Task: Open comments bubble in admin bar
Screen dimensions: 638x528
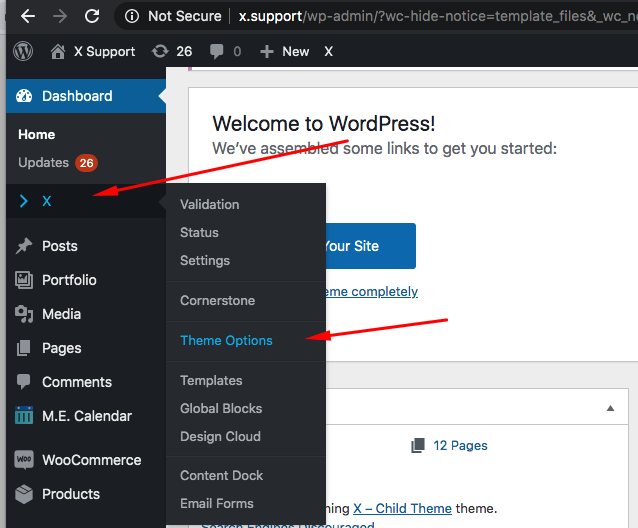Action: pyautogui.click(x=225, y=51)
